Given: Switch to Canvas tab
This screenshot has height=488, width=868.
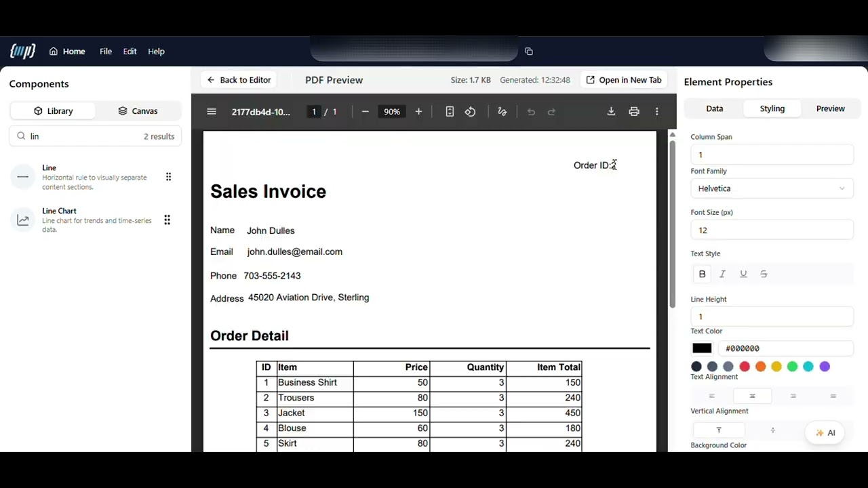Looking at the screenshot, I should (x=138, y=110).
